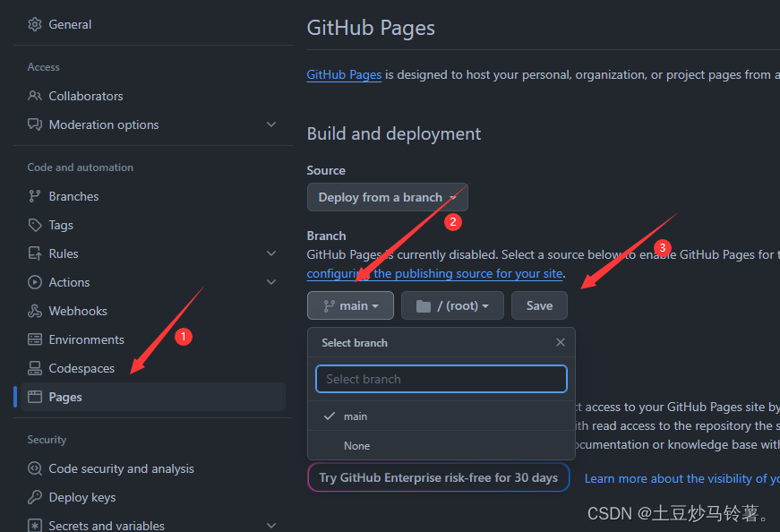Click the Security section label
Screen dimensions: 780x532
point(47,440)
